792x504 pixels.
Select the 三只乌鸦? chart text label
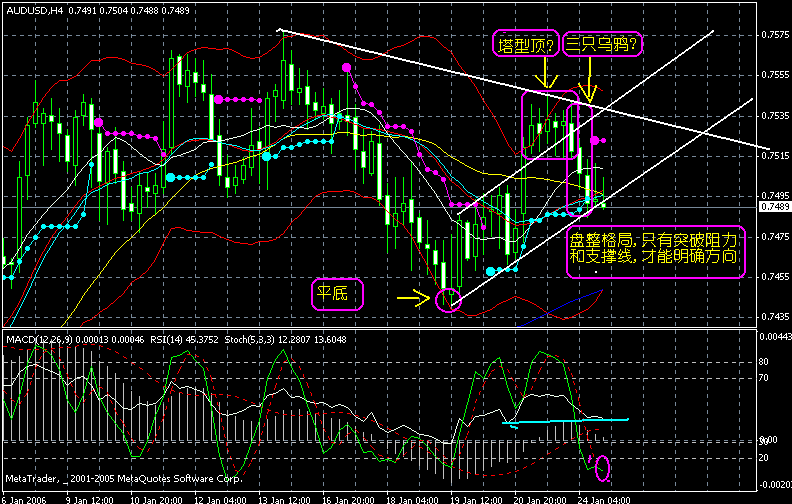pyautogui.click(x=602, y=44)
